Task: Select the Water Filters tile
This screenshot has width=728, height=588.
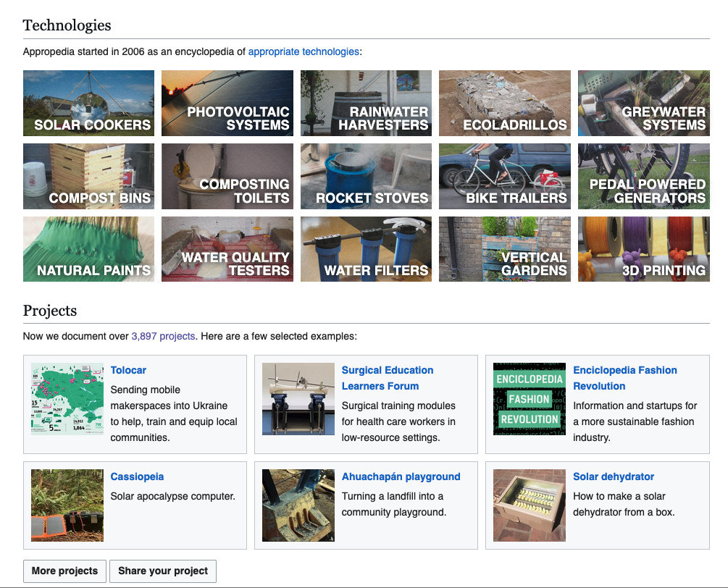Action: pyautogui.click(x=366, y=249)
